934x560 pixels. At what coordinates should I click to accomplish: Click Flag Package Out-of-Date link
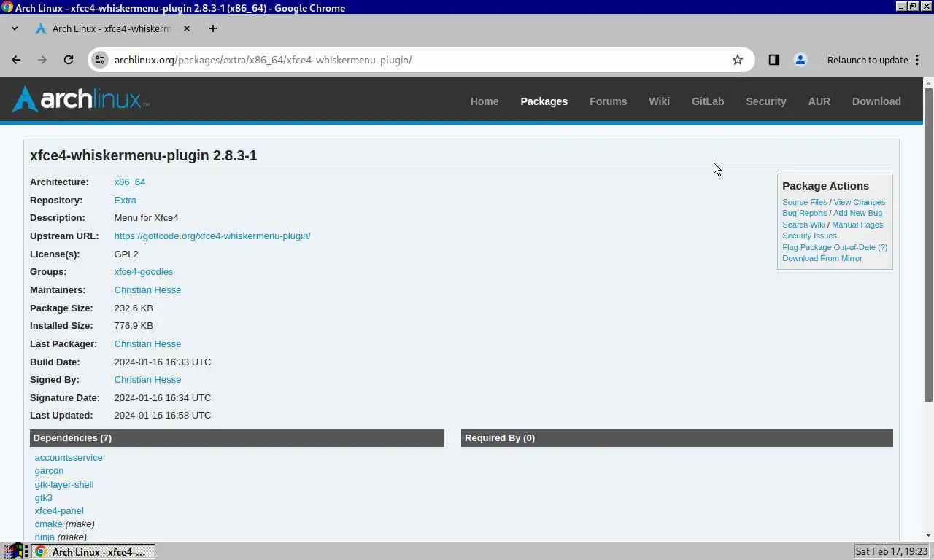pyautogui.click(x=829, y=247)
